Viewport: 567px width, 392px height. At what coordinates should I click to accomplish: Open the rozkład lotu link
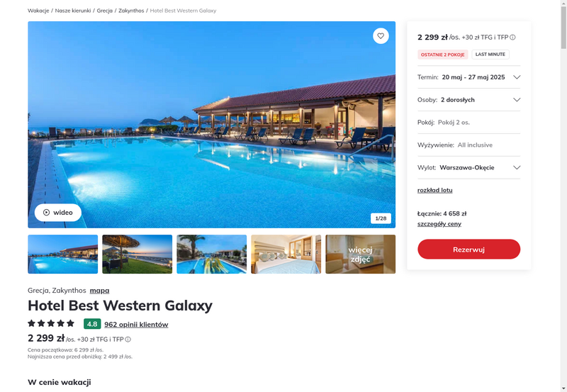434,190
